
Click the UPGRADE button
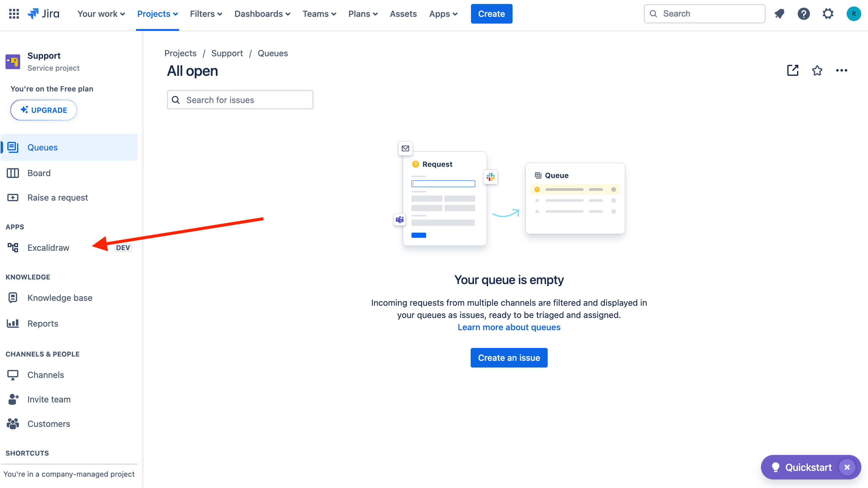pyautogui.click(x=43, y=110)
